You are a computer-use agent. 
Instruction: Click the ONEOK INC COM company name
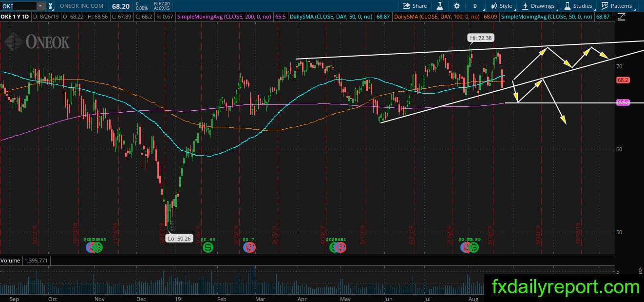pos(81,6)
